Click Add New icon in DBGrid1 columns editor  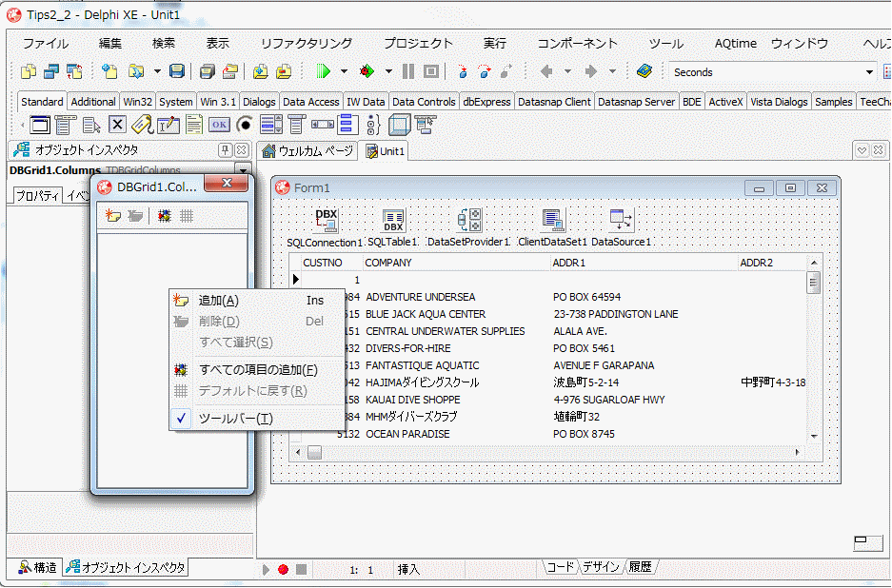112,216
